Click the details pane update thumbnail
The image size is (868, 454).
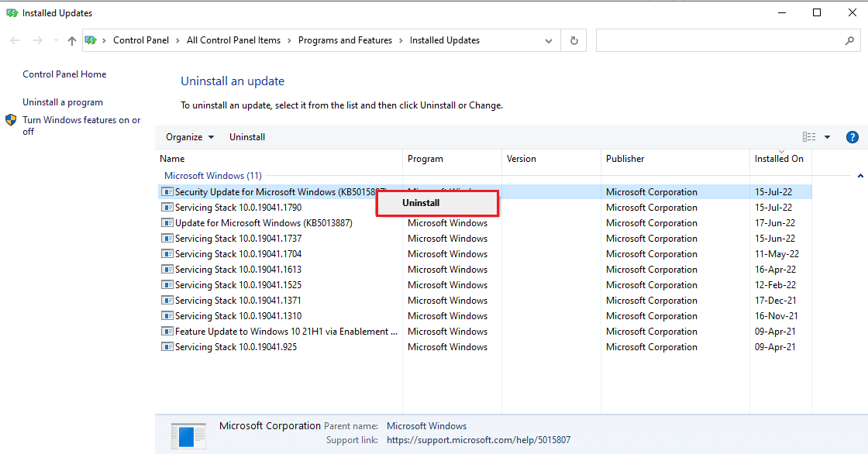point(189,435)
